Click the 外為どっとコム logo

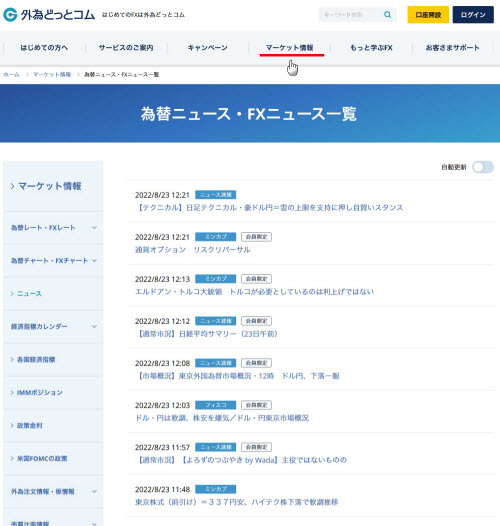coord(49,15)
